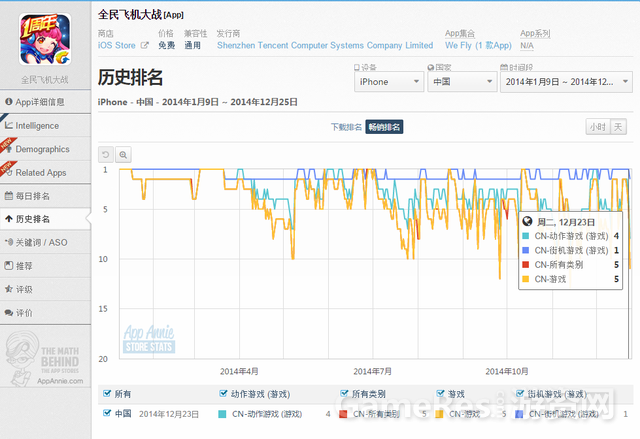
Task: Select the 小时 granularity button
Action: (x=598, y=127)
